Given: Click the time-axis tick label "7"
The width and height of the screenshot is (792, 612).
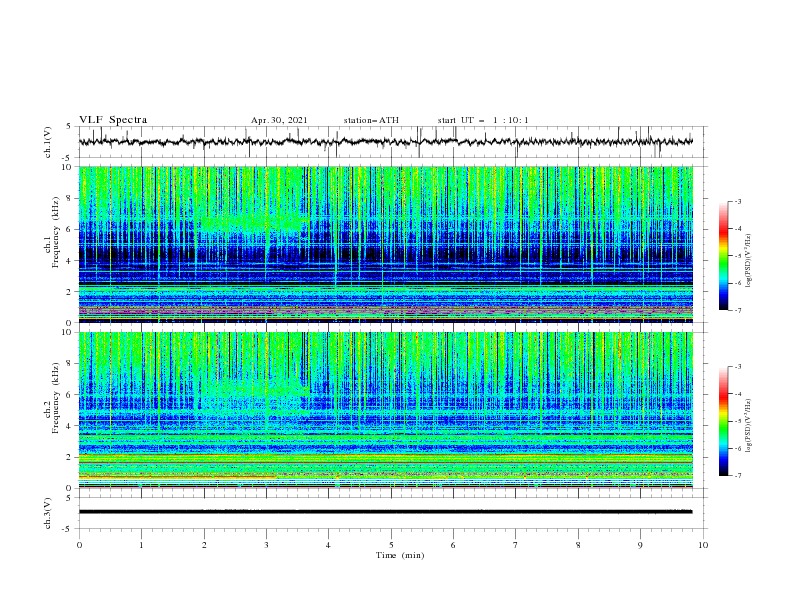Looking at the screenshot, I should (x=516, y=545).
